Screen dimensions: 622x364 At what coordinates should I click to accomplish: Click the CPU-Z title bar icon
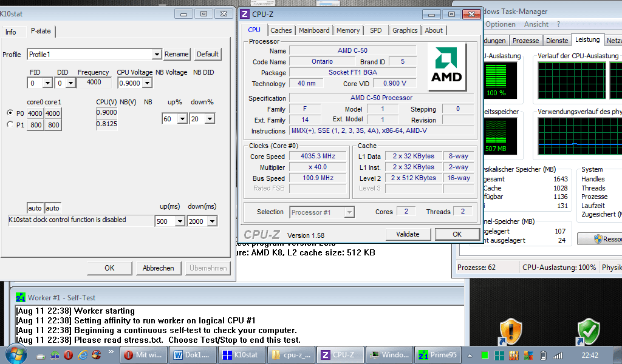point(245,15)
